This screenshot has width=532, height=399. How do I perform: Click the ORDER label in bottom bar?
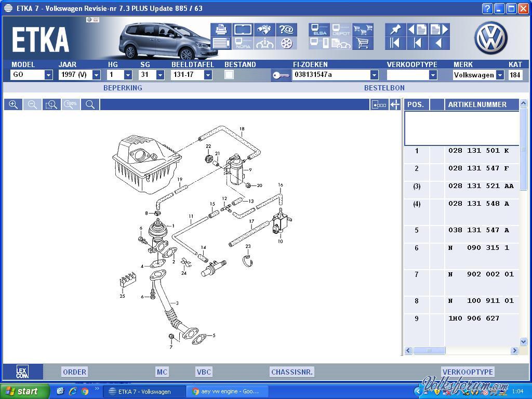click(x=75, y=372)
